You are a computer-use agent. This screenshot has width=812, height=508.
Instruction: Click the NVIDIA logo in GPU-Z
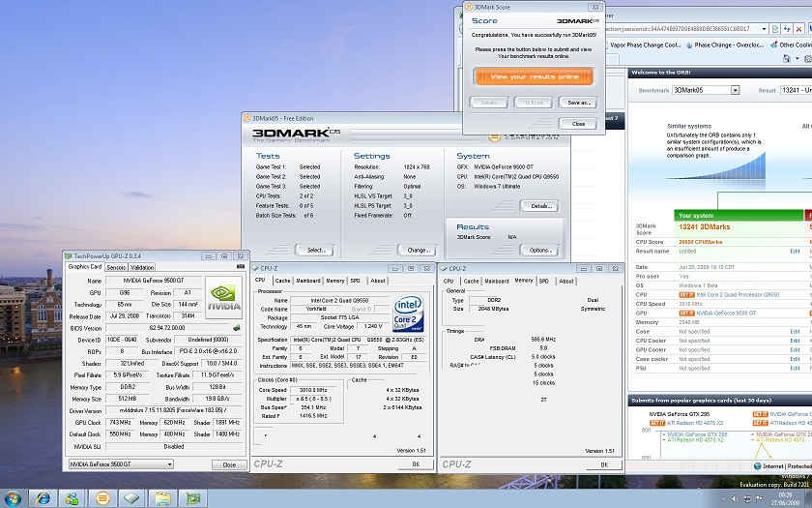pyautogui.click(x=223, y=298)
